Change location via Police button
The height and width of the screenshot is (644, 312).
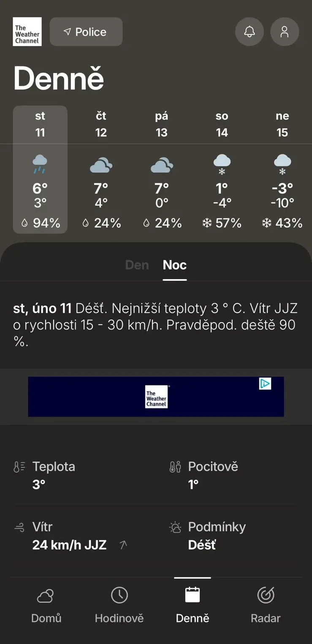coord(86,32)
